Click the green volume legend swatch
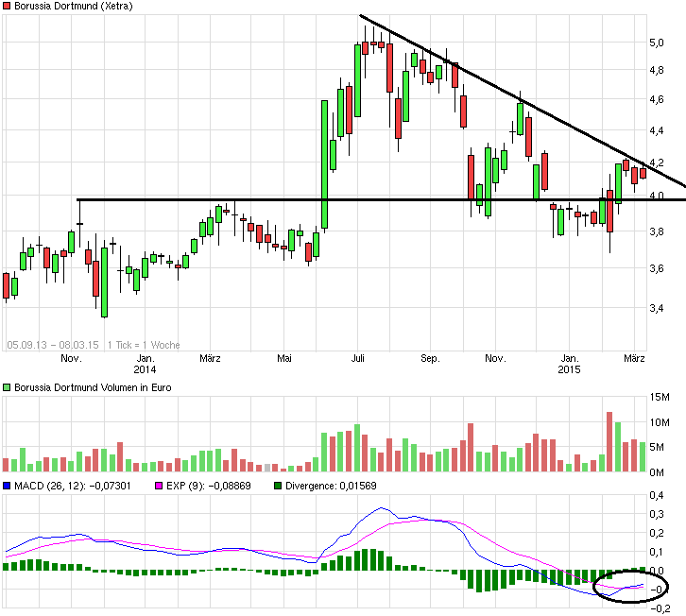The image size is (686, 616). (7, 388)
